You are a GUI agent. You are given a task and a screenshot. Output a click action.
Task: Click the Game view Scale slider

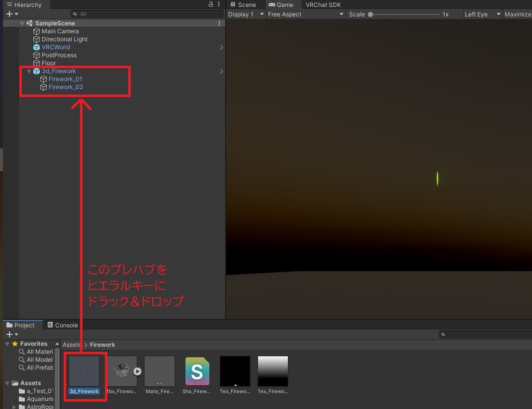tap(405, 15)
